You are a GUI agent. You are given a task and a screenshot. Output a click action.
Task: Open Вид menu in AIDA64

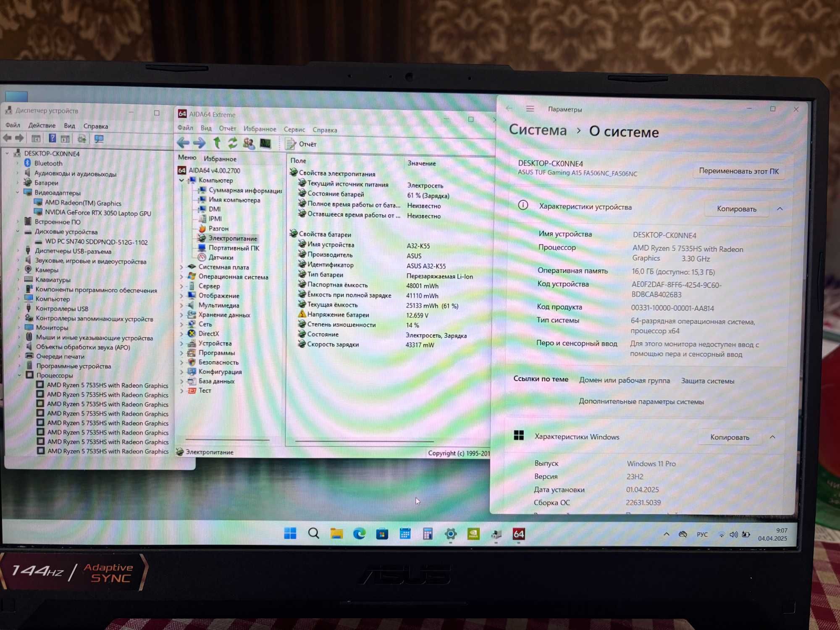coord(206,128)
